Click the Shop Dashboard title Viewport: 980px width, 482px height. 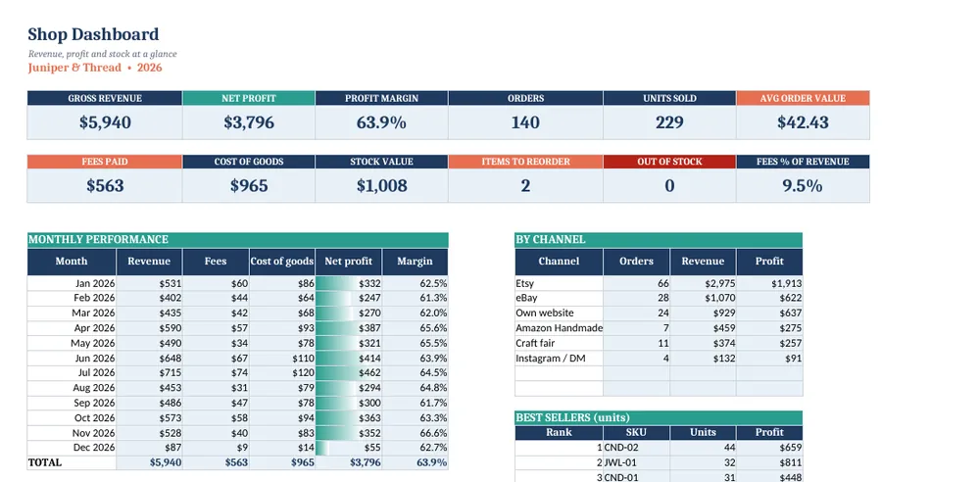(93, 34)
